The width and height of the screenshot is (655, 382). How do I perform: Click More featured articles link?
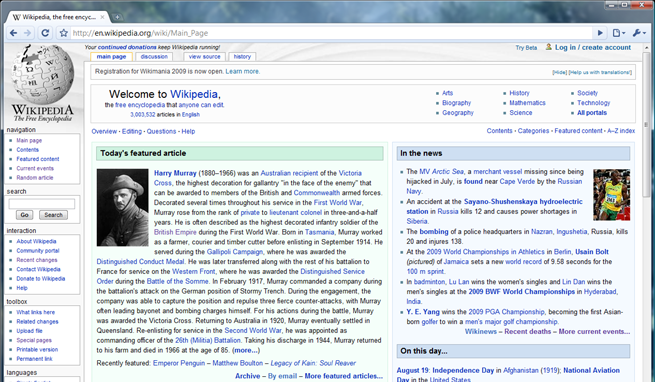[x=343, y=376]
